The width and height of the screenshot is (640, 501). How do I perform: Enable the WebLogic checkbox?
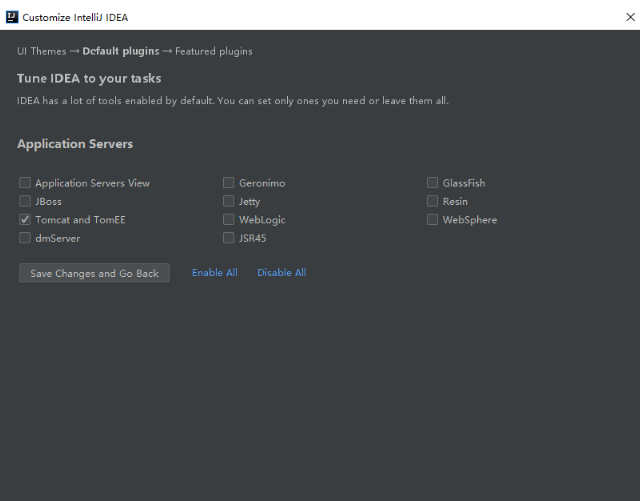pyautogui.click(x=229, y=219)
